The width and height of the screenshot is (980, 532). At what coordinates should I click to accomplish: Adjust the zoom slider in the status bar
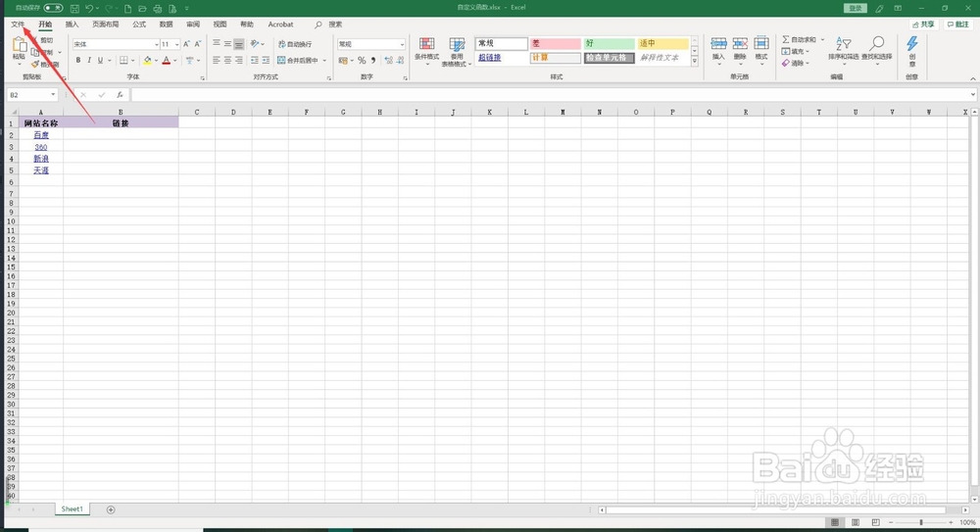coord(920,522)
